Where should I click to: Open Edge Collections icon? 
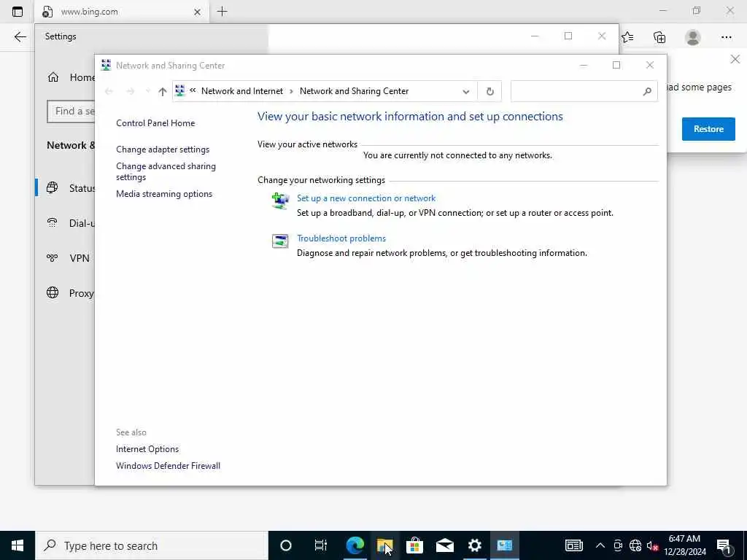pos(659,37)
